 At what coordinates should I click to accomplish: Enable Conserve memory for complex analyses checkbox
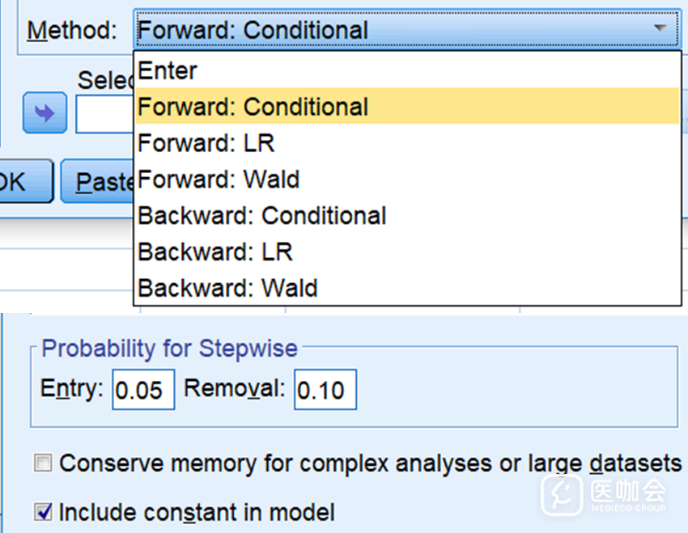point(43,463)
